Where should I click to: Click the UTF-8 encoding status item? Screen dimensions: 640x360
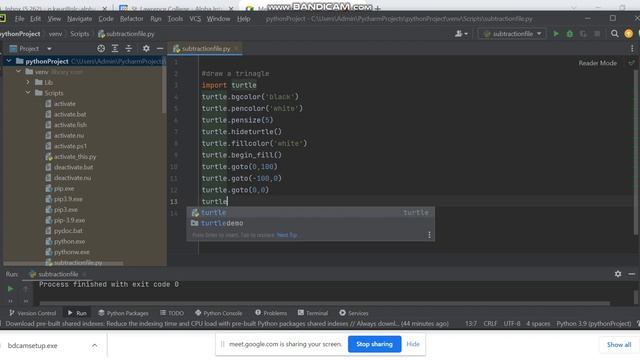tap(512, 324)
